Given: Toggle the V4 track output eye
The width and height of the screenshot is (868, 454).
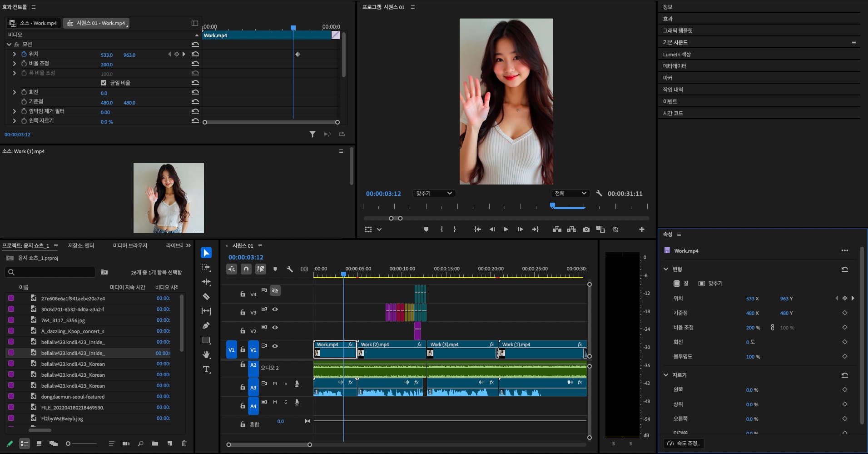Looking at the screenshot, I should pyautogui.click(x=275, y=291).
